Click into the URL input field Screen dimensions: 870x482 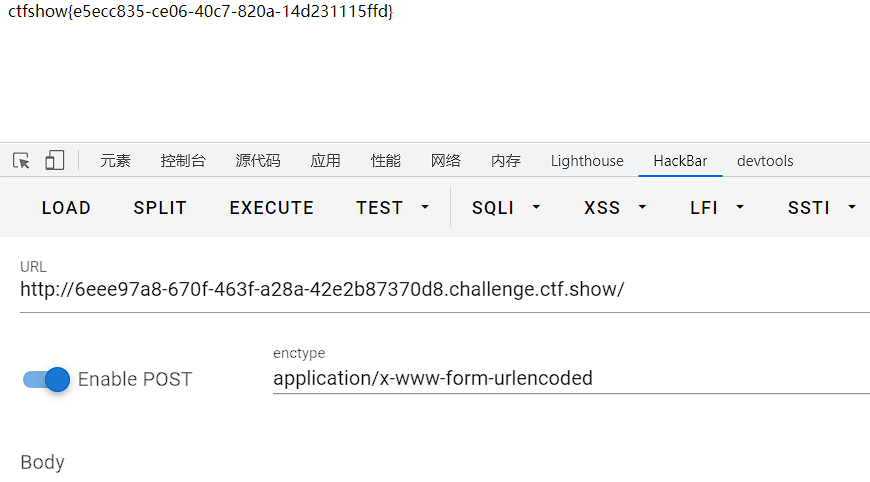[445, 290]
